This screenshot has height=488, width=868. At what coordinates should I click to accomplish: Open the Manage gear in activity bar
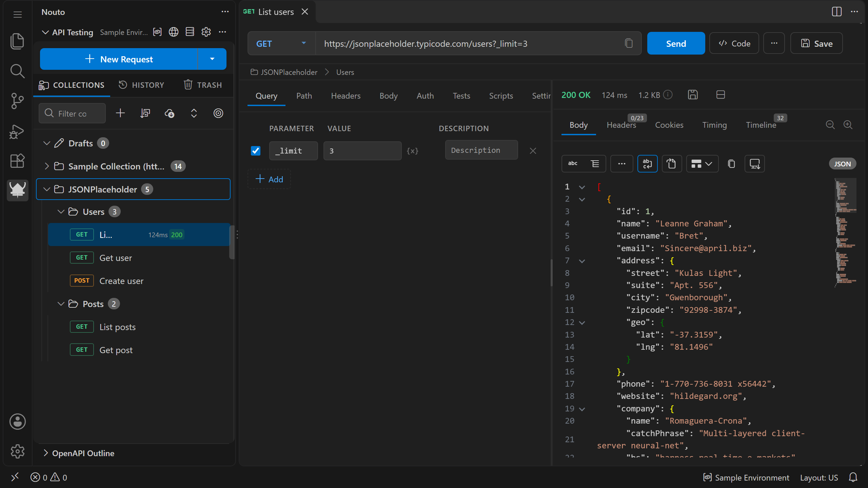(17, 451)
